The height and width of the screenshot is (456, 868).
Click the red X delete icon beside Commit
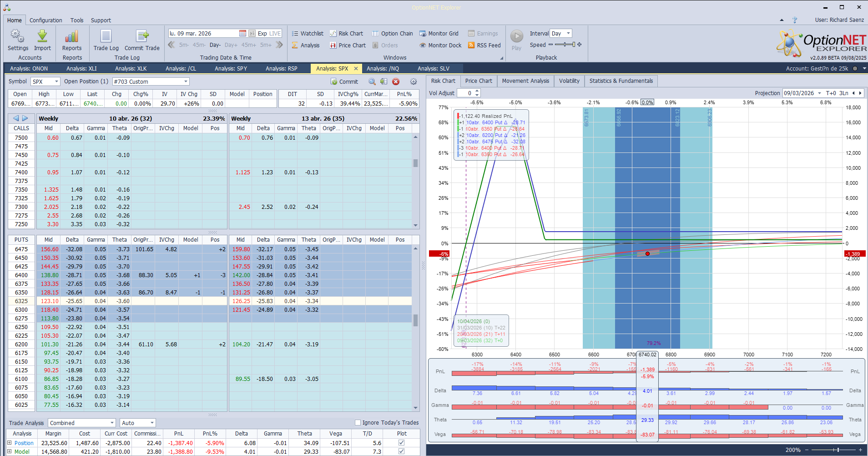(396, 81)
